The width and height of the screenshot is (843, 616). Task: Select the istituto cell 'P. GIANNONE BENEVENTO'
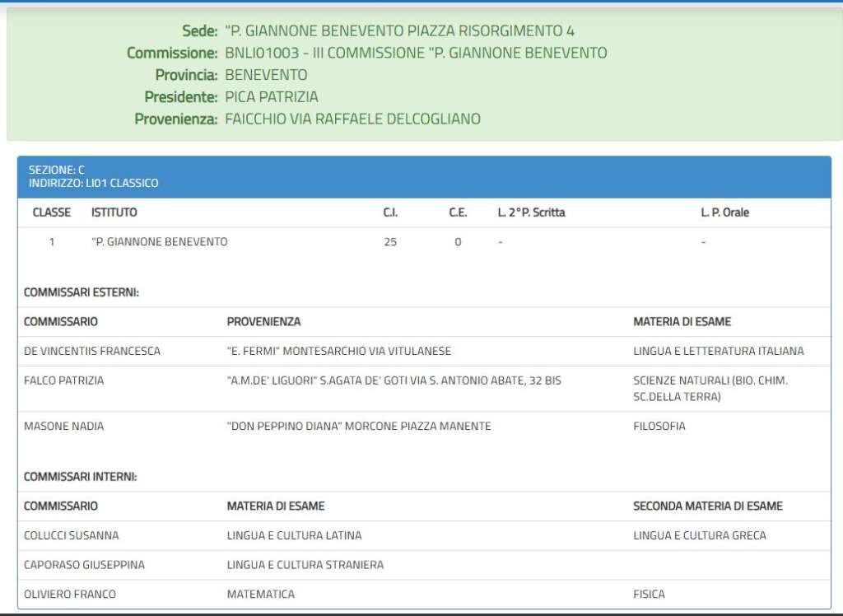(160, 242)
